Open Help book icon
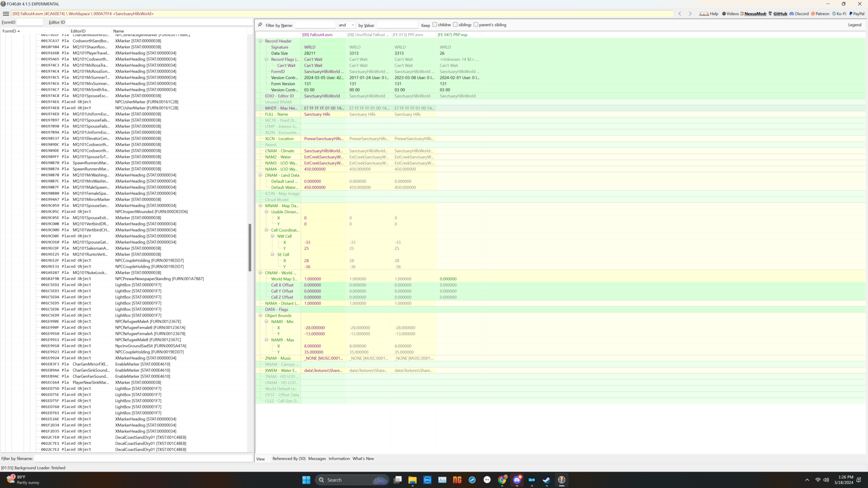This screenshot has width=868, height=488. pos(708,14)
